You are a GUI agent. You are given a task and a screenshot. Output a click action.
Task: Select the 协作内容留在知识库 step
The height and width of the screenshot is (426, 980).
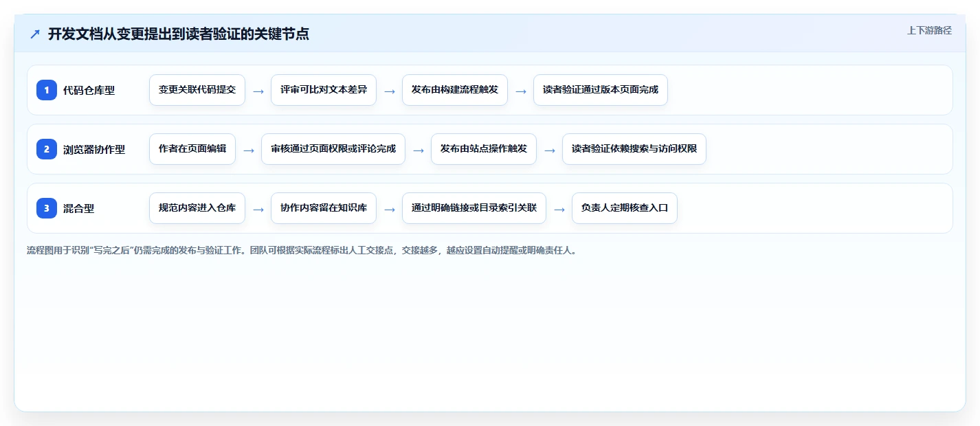point(324,208)
